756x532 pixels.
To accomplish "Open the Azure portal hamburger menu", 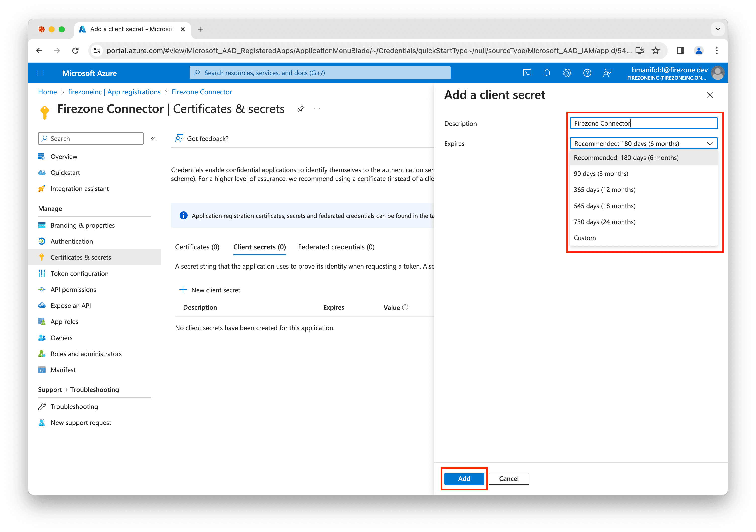I will pyautogui.click(x=40, y=73).
